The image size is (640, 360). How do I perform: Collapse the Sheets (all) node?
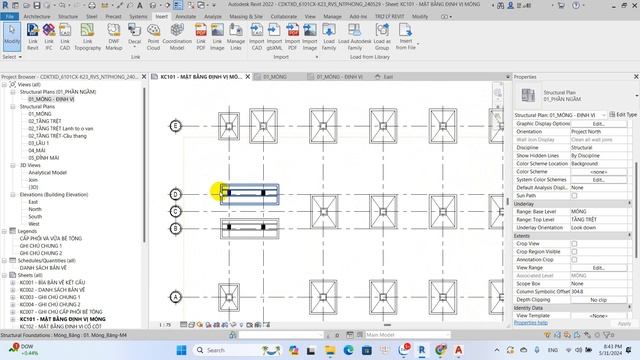click(x=4, y=275)
